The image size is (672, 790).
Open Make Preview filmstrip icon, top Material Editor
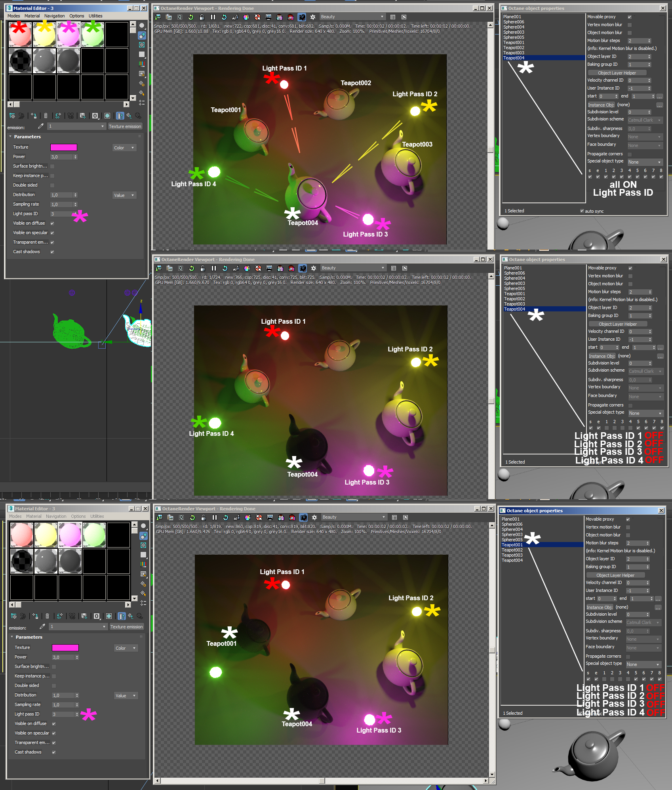(142, 74)
